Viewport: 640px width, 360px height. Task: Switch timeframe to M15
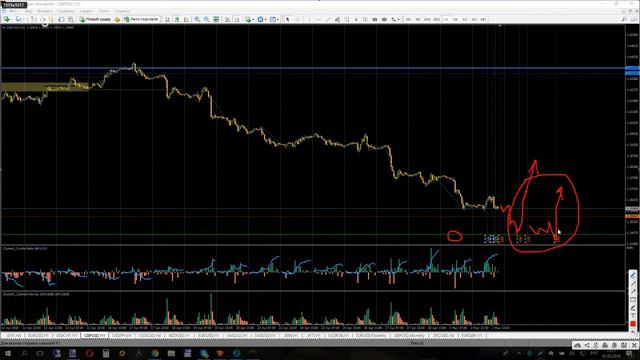point(427,19)
